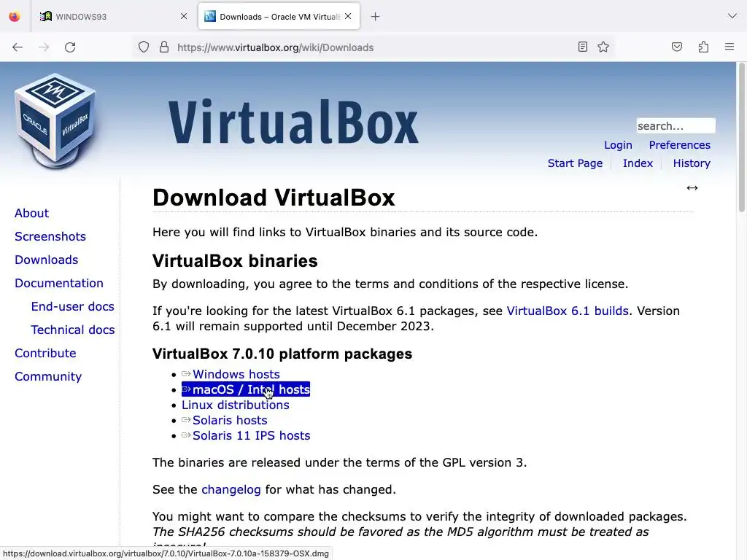Open the shield tracking protection icon
Viewport: 747px width, 560px height.
(144, 47)
